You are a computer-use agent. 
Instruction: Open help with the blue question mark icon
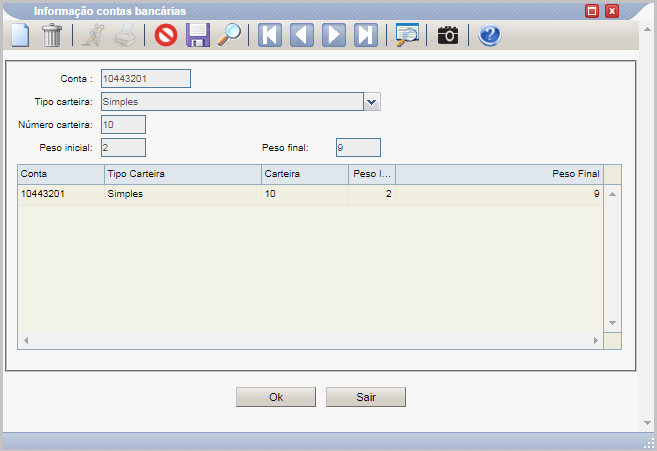(489, 35)
